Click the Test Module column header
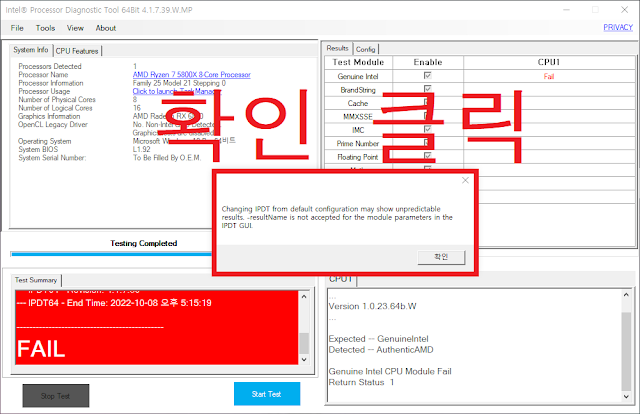The image size is (640, 414). click(358, 62)
